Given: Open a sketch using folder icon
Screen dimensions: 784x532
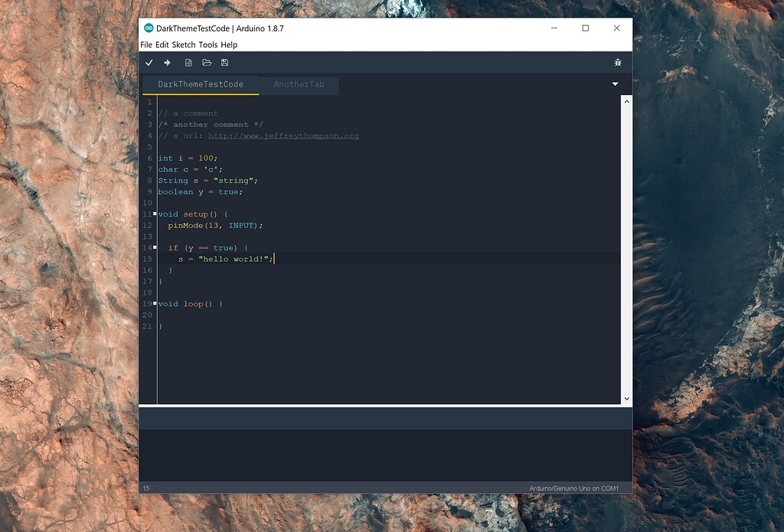Looking at the screenshot, I should point(207,63).
